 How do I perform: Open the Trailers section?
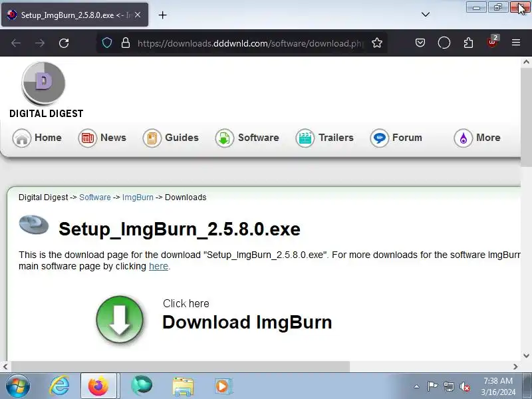pos(325,138)
